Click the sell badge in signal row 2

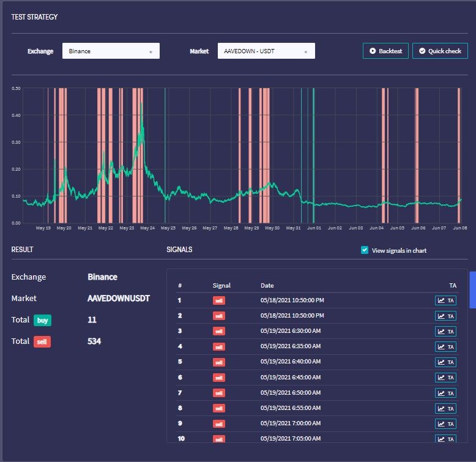[219, 316]
